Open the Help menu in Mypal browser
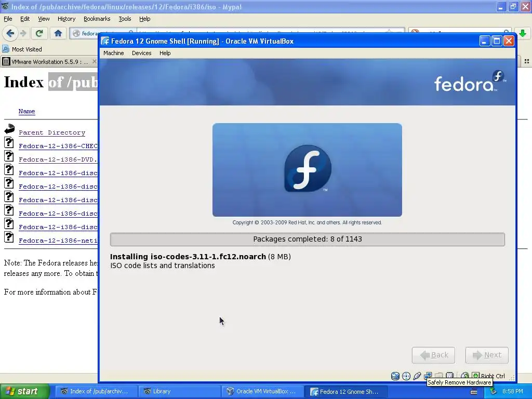 tap(144, 19)
